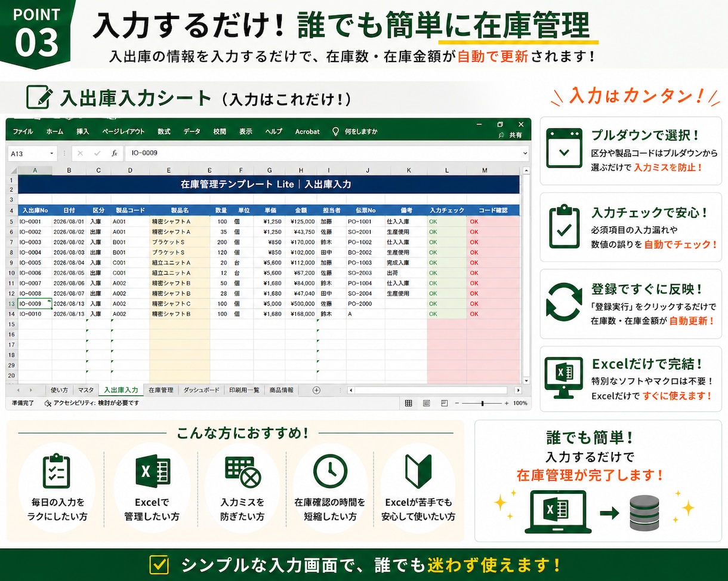Open the ファイル menu in Excel
This screenshot has width=728, height=581.
[x=23, y=131]
